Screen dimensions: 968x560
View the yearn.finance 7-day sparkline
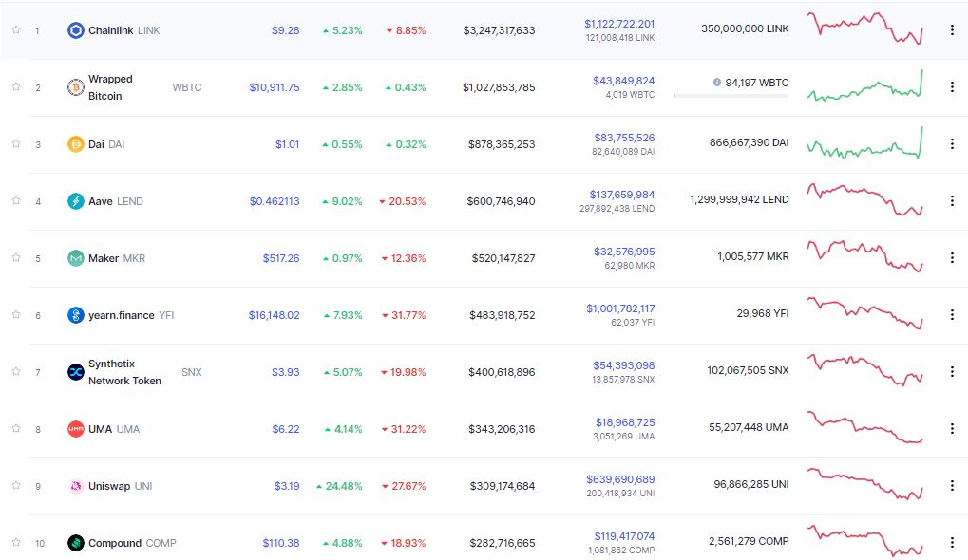864,313
